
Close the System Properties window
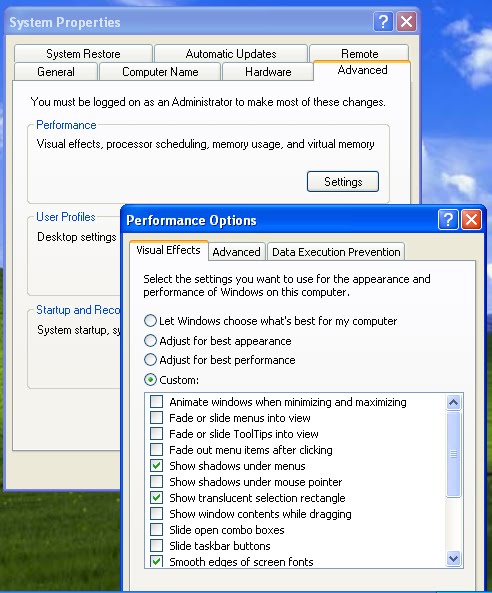pyautogui.click(x=407, y=22)
